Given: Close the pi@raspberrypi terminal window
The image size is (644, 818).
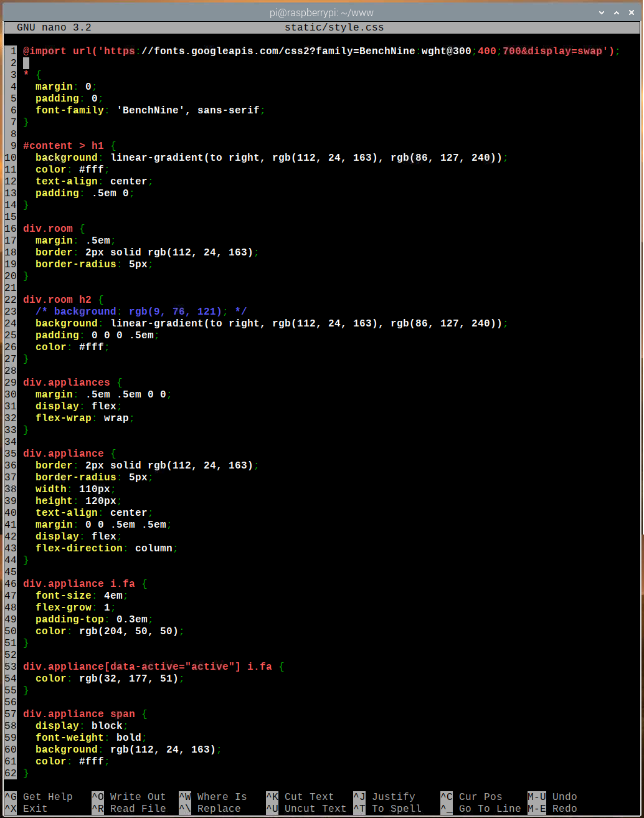Looking at the screenshot, I should (632, 11).
